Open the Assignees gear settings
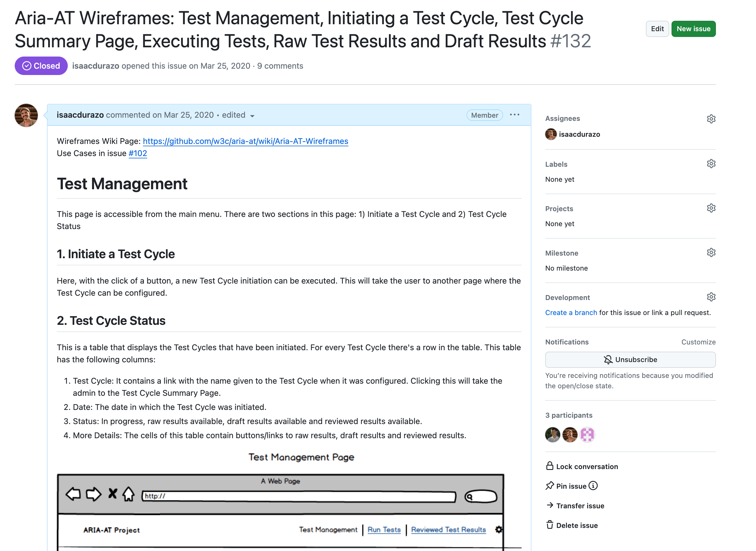 point(711,119)
